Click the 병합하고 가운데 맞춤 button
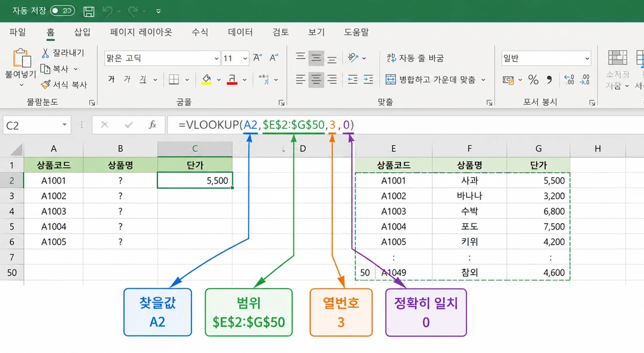This screenshot has height=353, width=644. click(430, 79)
